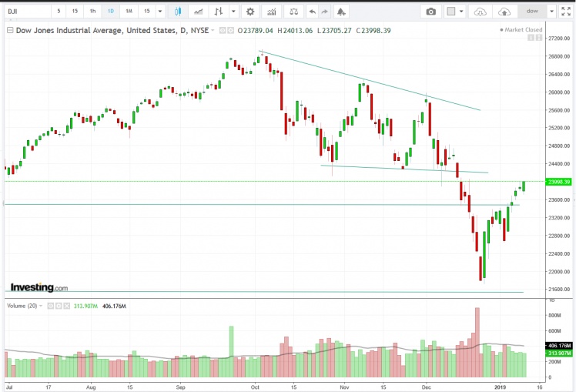Viewport: 576px width, 392px height.
Task: Take a chart snapshot with camera icon
Action: pyautogui.click(x=431, y=12)
